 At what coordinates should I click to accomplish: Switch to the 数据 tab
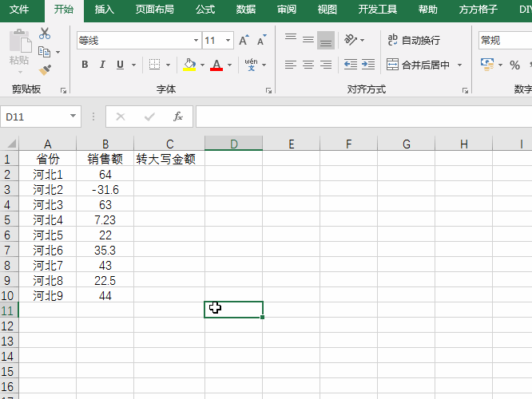point(246,9)
